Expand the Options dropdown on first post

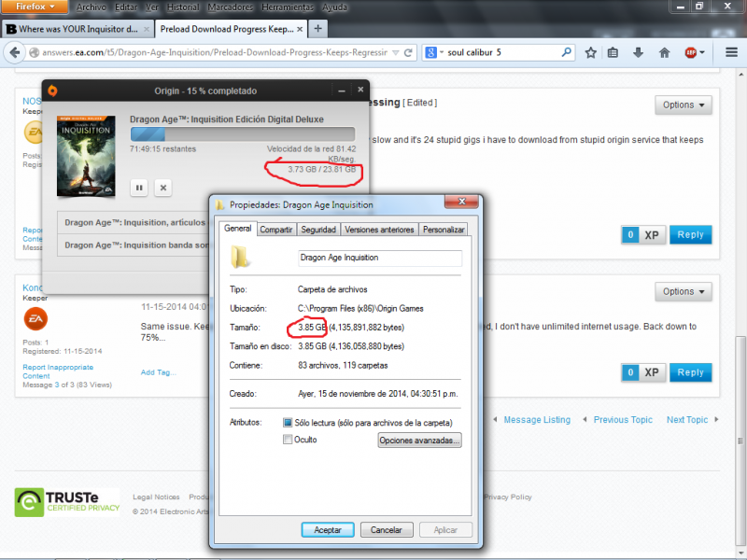684,105
